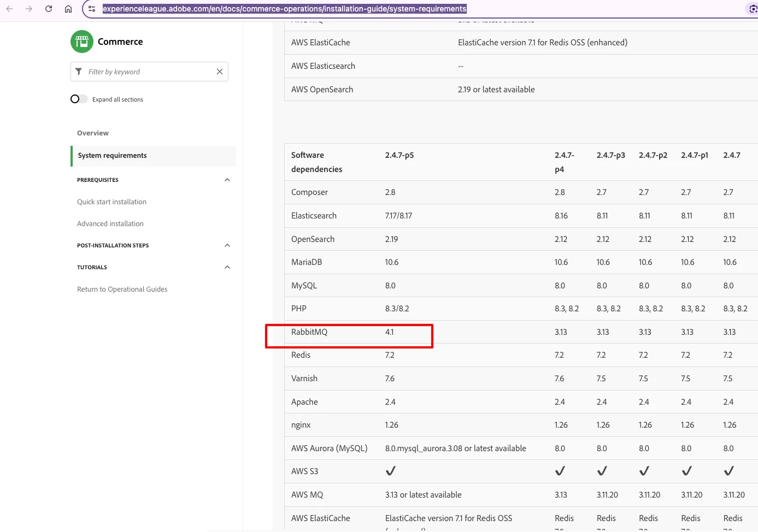Image resolution: width=758 pixels, height=532 pixels.
Task: Click the URL in the address bar
Action: coord(284,9)
